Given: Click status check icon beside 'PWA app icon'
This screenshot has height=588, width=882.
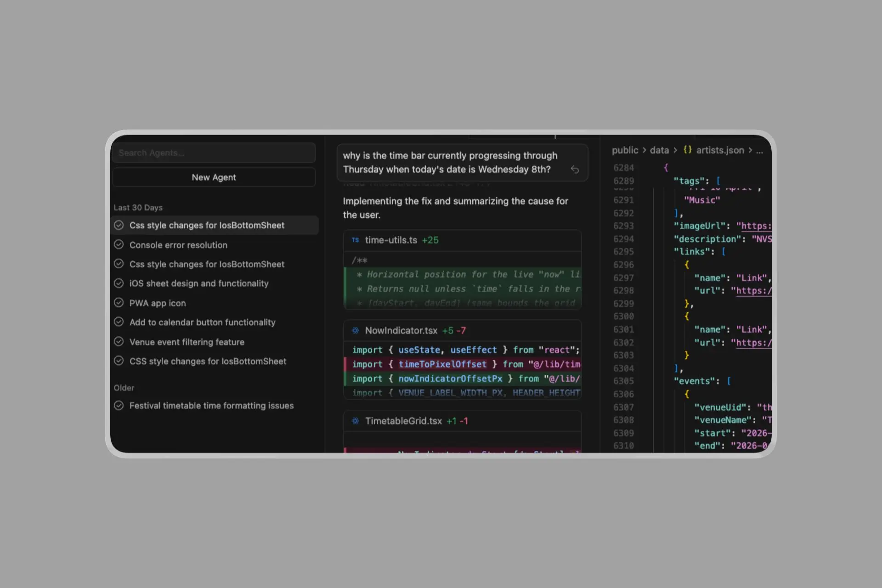Looking at the screenshot, I should tap(119, 303).
